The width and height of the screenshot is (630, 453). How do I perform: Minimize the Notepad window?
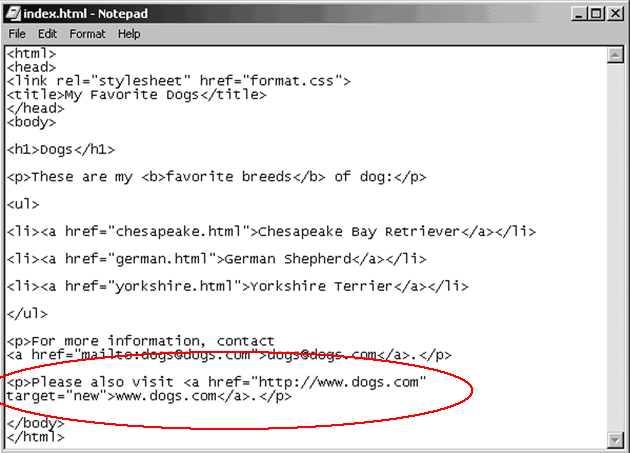(579, 14)
